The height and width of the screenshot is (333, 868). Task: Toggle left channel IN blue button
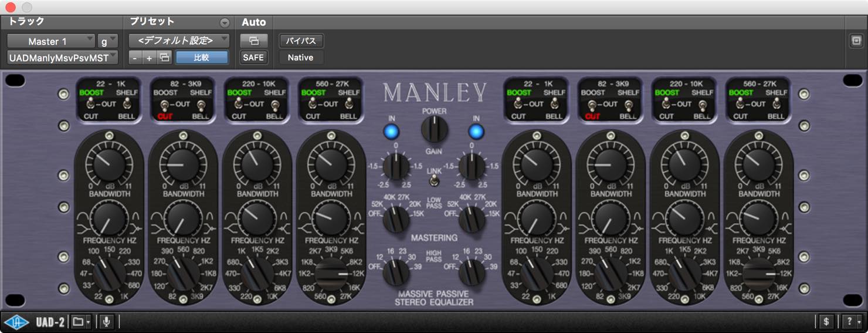tap(391, 132)
